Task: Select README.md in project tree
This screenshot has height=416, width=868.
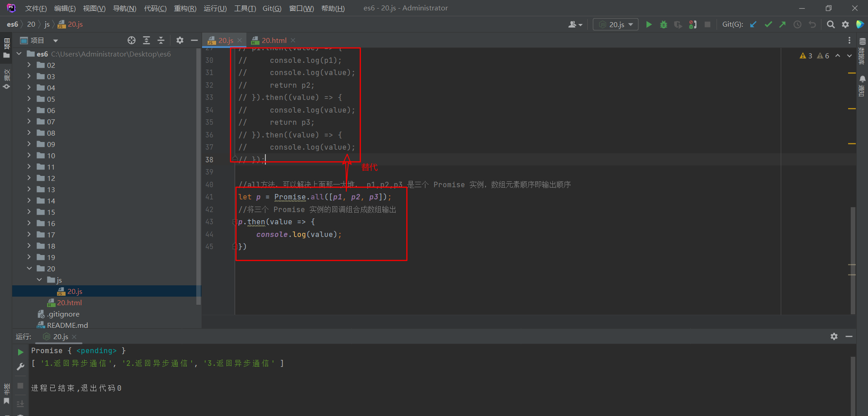Action: click(67, 325)
